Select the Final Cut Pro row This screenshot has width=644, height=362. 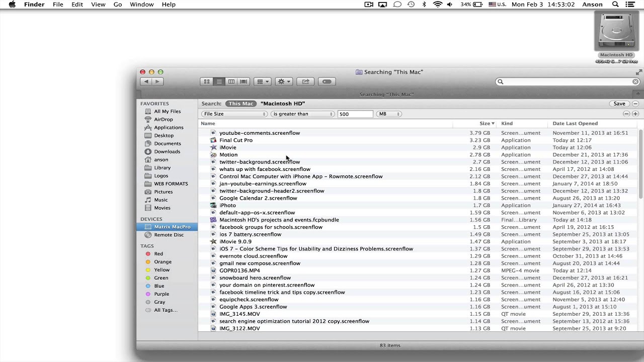[419, 140]
